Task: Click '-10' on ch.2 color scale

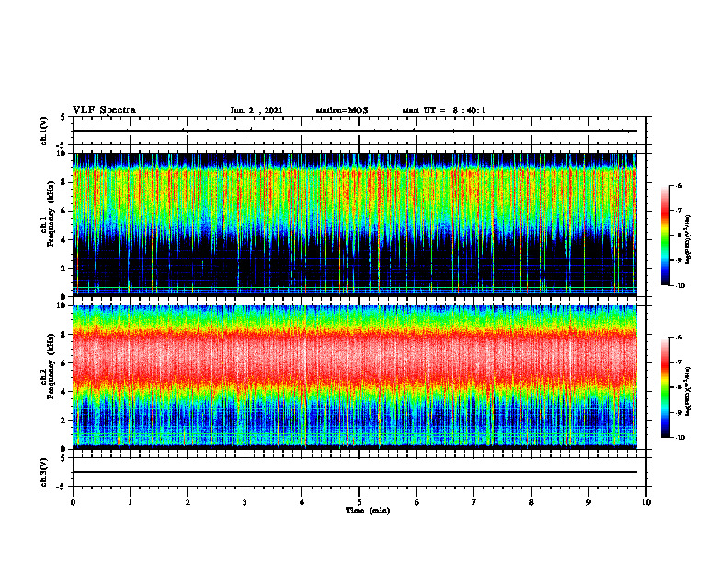Action: tap(679, 438)
